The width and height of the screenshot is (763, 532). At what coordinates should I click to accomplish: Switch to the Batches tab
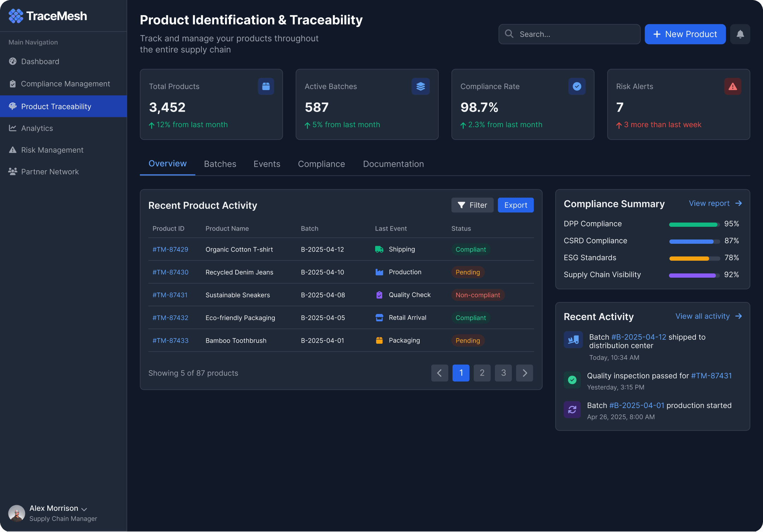(x=220, y=164)
